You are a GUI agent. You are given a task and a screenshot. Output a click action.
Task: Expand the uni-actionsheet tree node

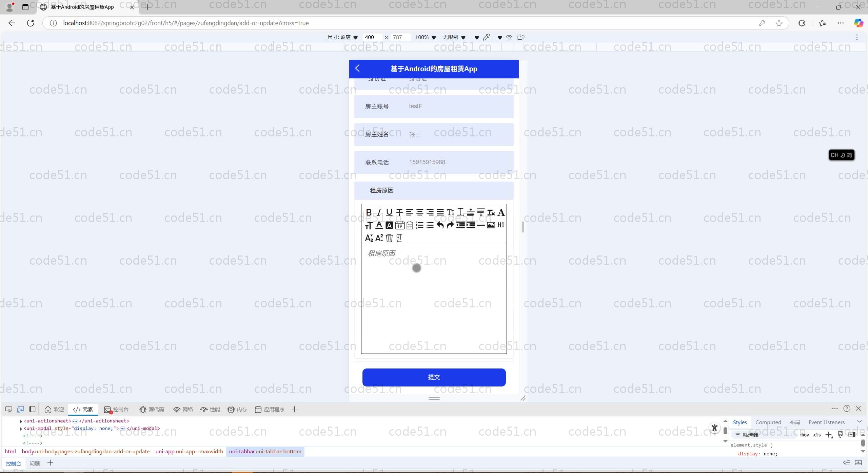click(x=21, y=421)
